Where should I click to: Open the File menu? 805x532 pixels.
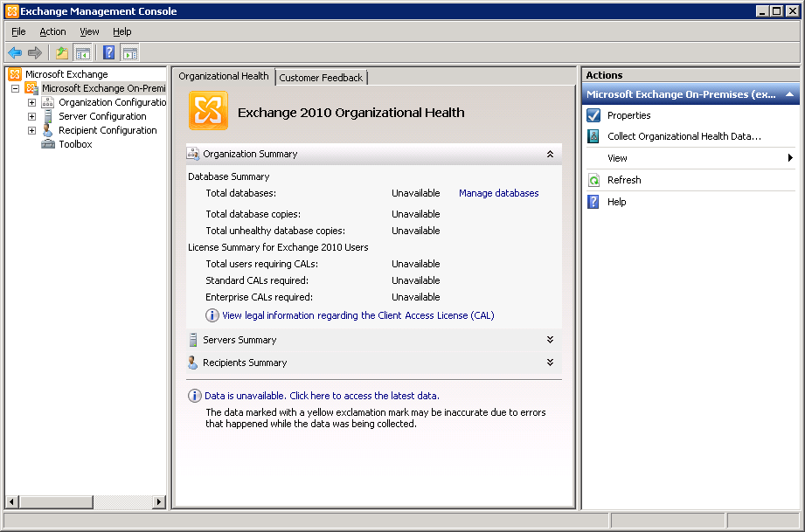(18, 31)
